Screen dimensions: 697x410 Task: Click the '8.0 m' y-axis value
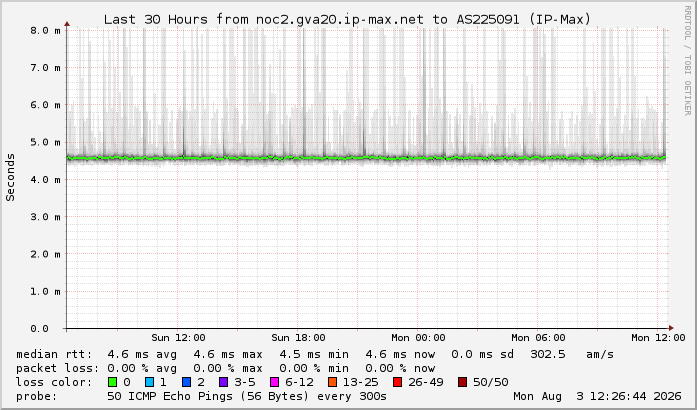click(x=45, y=30)
